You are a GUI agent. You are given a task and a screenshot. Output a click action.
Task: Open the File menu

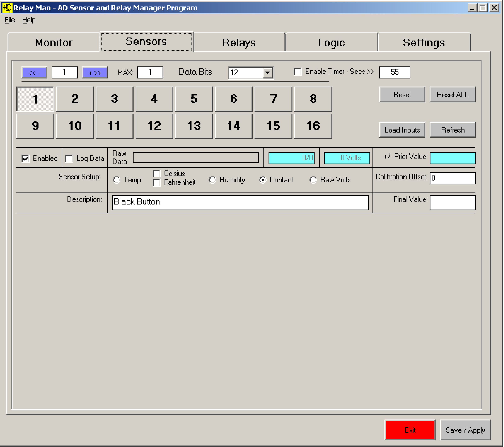coord(10,20)
